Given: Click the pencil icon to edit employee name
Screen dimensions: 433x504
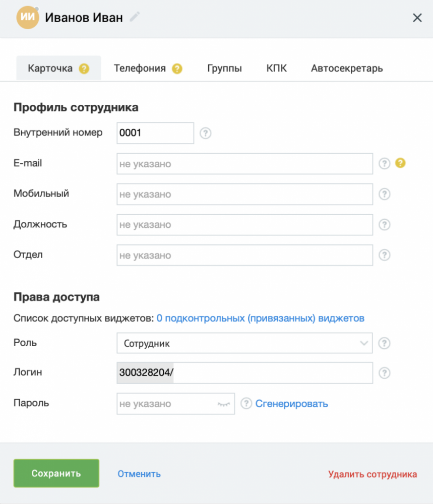Looking at the screenshot, I should click(135, 17).
